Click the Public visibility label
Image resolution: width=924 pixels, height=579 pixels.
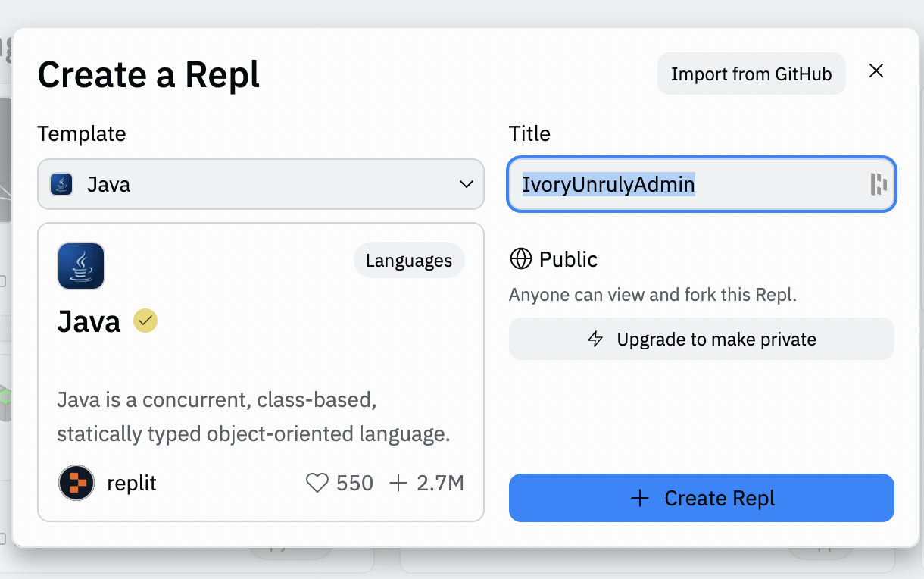pos(569,259)
